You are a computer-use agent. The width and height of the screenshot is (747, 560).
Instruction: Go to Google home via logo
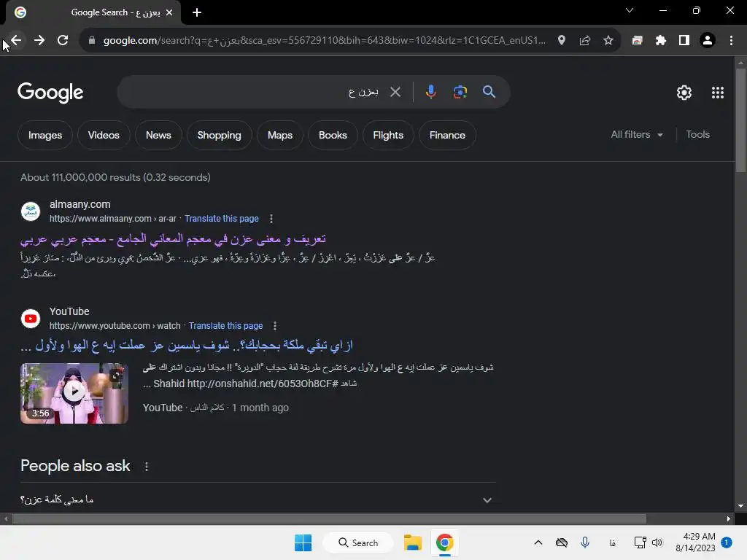click(50, 93)
